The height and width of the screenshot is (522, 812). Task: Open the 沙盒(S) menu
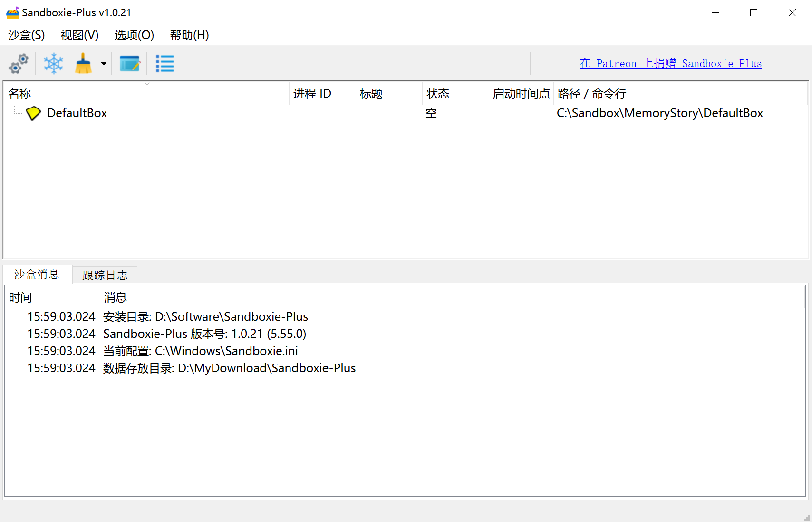click(x=27, y=35)
